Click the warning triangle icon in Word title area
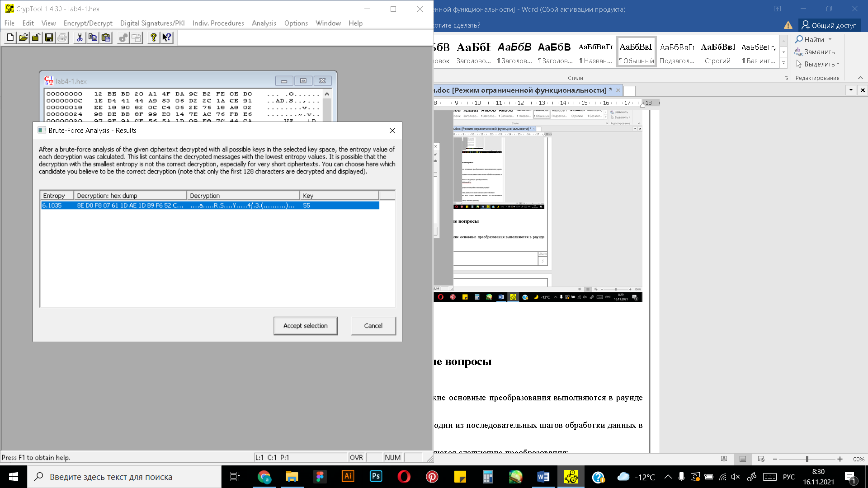This screenshot has width=868, height=488. (x=788, y=25)
